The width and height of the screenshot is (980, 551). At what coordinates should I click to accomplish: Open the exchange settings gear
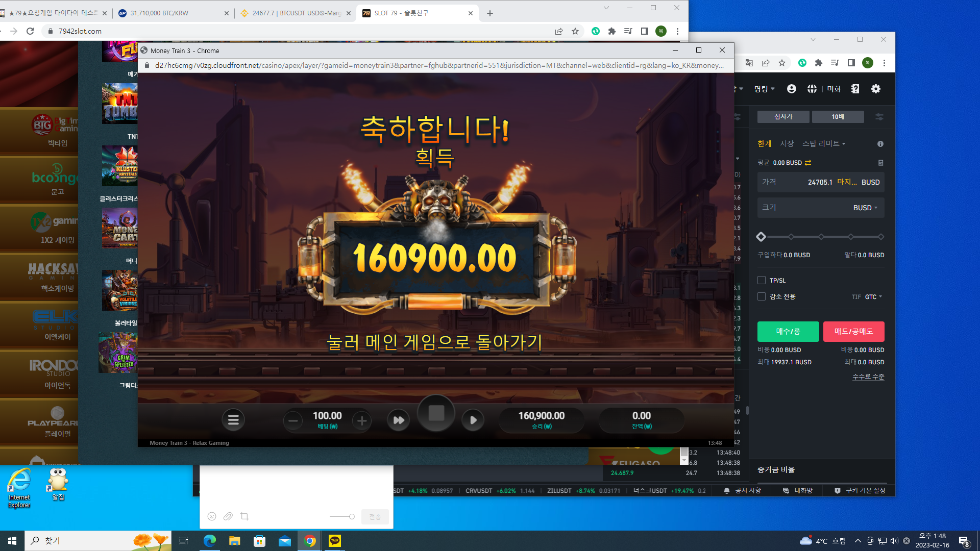click(x=876, y=89)
